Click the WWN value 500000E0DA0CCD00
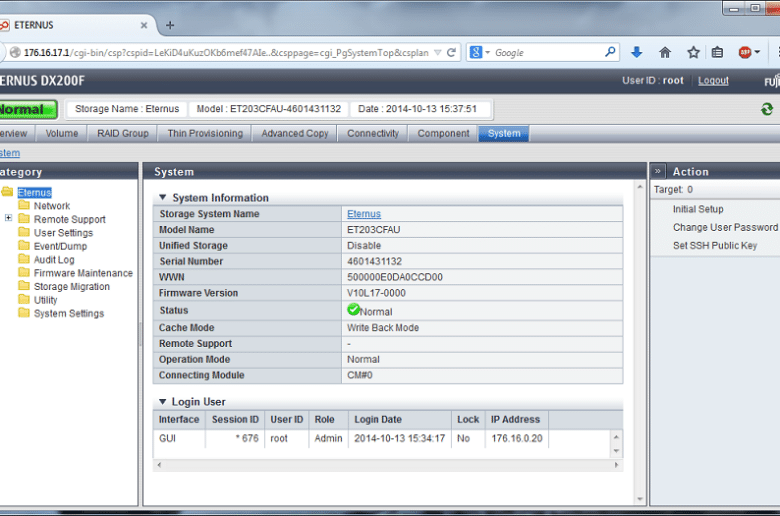This screenshot has height=516, width=780. pos(394,277)
